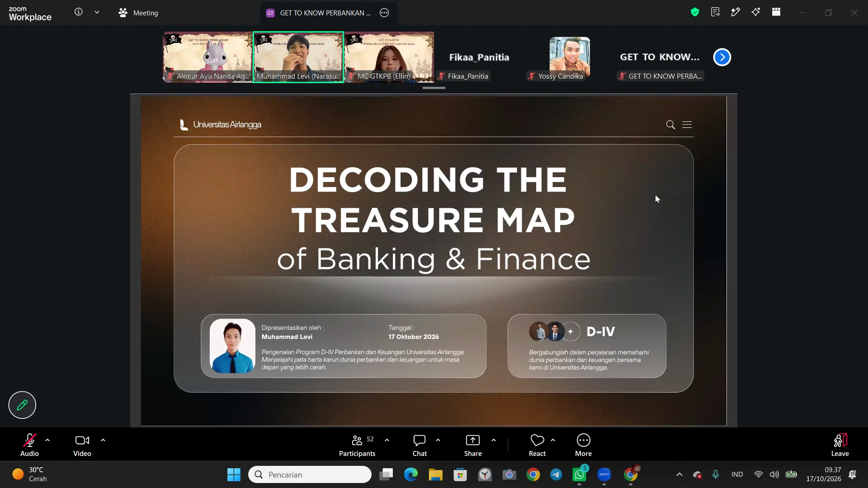Screen dimensions: 868x488
Task: Leave the meeting
Action: (840, 445)
